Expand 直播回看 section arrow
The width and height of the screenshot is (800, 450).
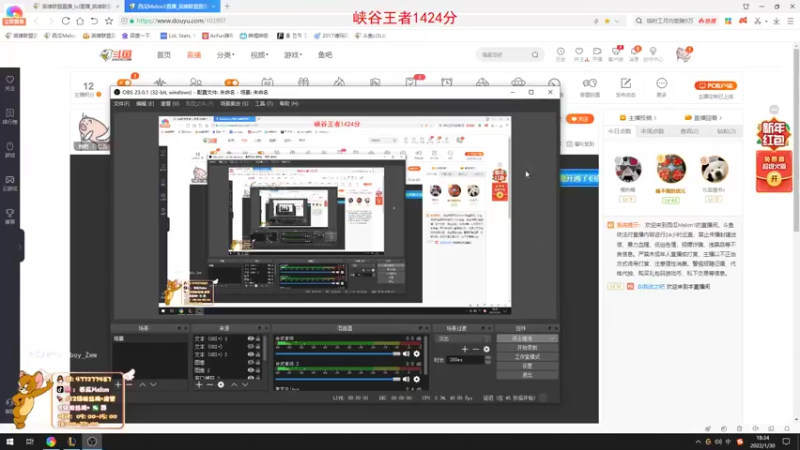click(720, 118)
